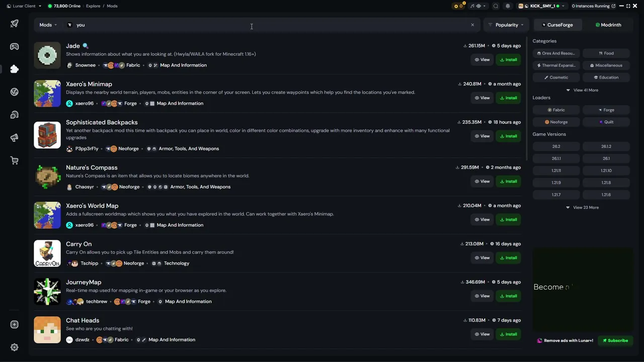Select the puzzle-piece mods icon in sidebar
The image size is (644, 362).
click(x=14, y=69)
